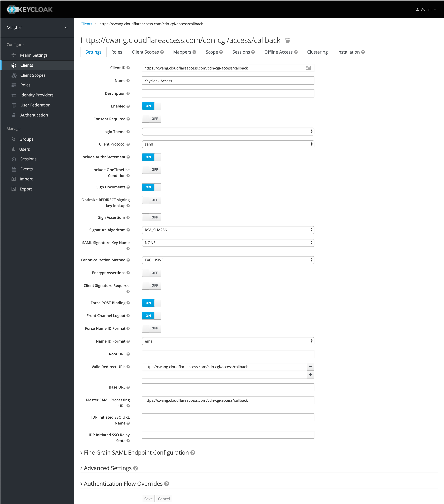444x504 pixels.
Task: Click the Identity Providers sidebar icon
Action: pyautogui.click(x=14, y=95)
